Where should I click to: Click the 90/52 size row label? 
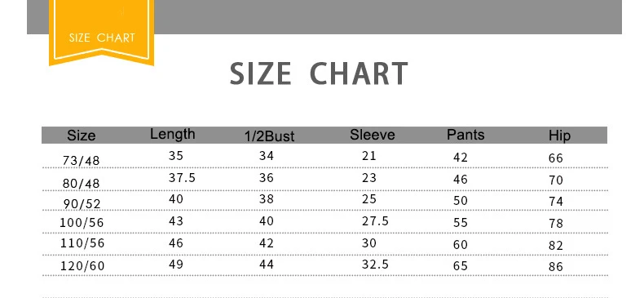pos(82,204)
